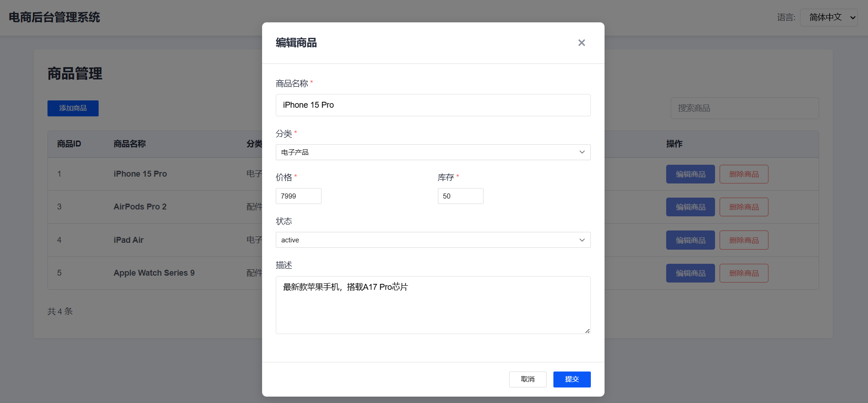The image size is (868, 403).
Task: Click 删除商品 button for iPad Air row
Action: point(744,240)
